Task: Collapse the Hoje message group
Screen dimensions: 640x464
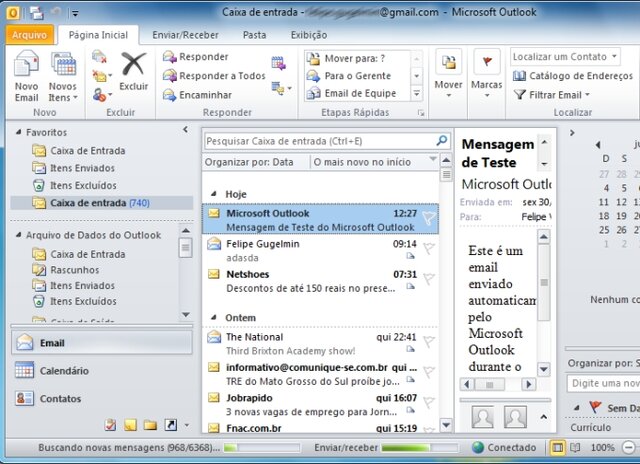Action: point(214,194)
